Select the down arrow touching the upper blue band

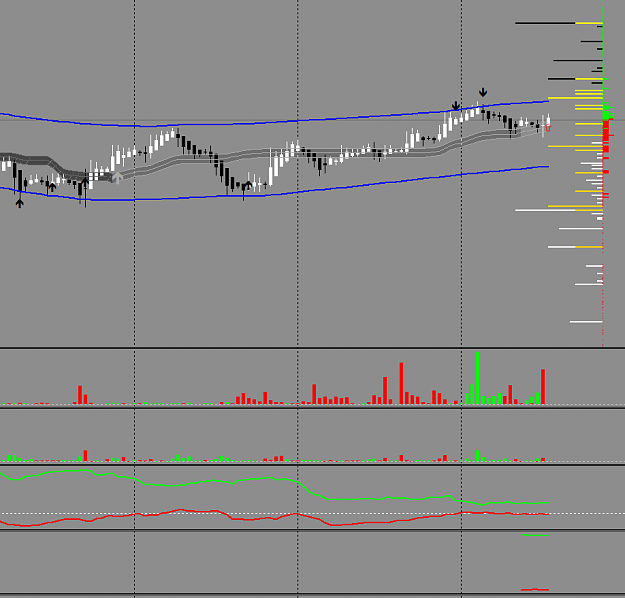click(456, 106)
